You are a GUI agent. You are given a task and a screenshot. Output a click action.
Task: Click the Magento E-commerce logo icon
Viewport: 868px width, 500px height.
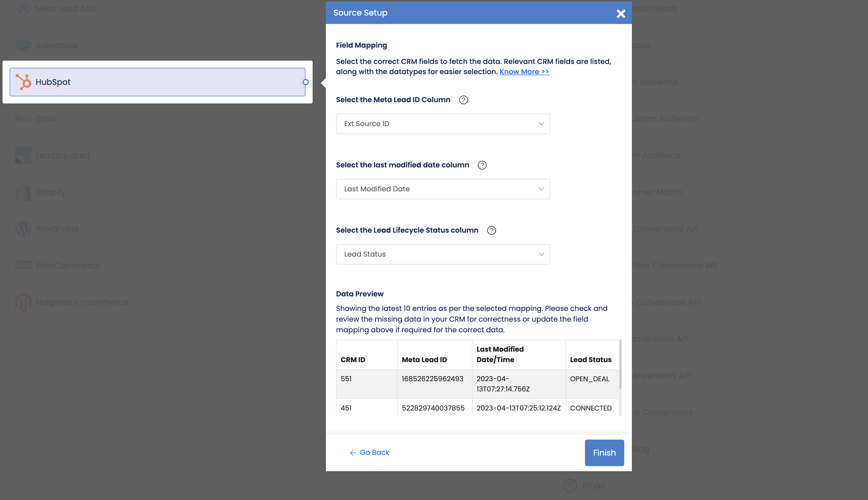[x=23, y=302]
